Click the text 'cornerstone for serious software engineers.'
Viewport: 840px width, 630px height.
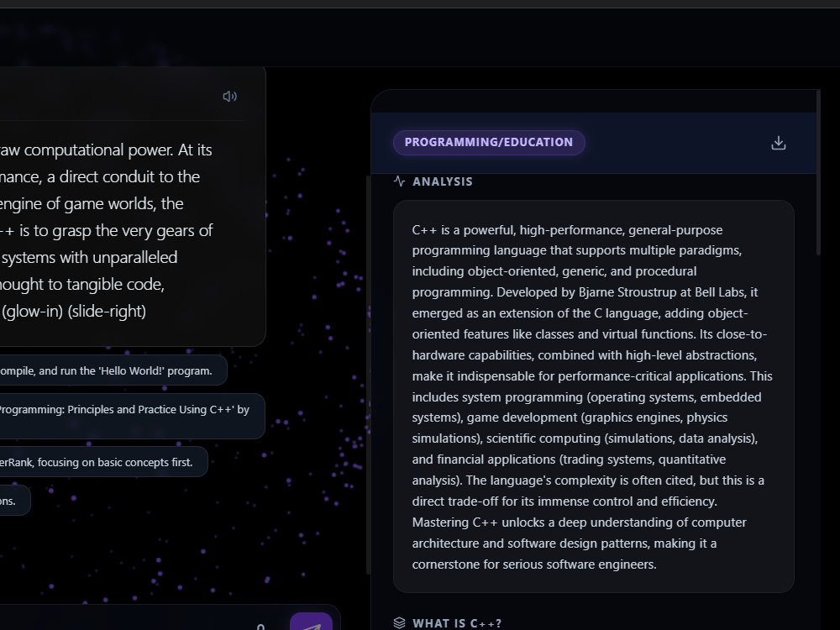pos(534,564)
